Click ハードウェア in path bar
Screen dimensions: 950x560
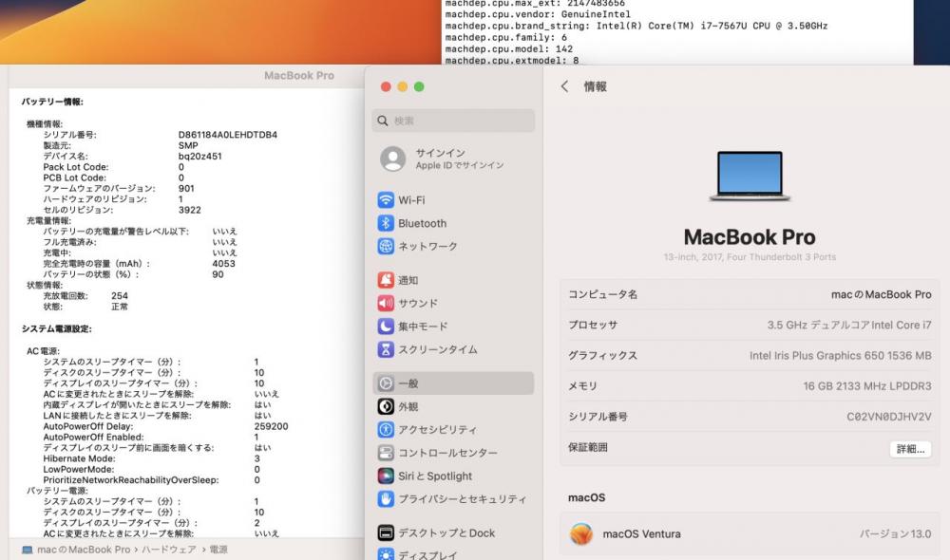[x=169, y=550]
